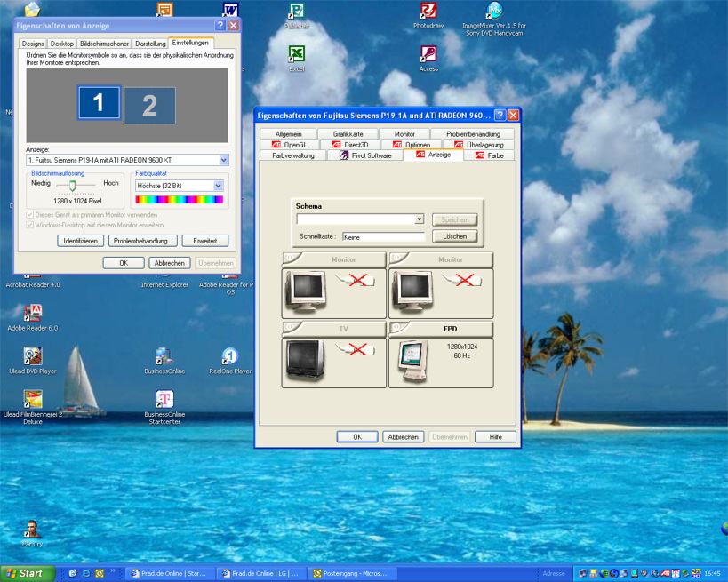
Task: Launch Ulead DVD Player icon
Action: pos(33,356)
